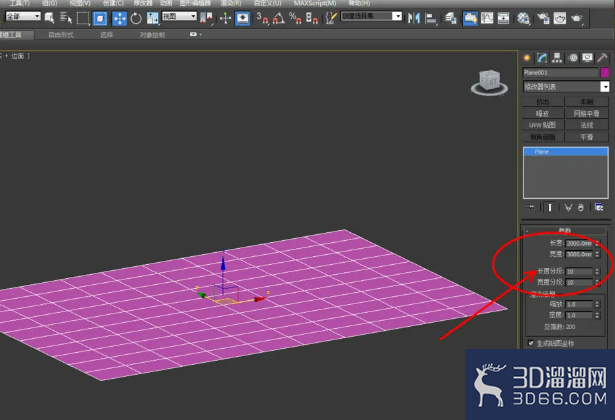This screenshot has width=615, height=420.
Task: Select the Plane entry in modifier stack
Action: coord(566,152)
